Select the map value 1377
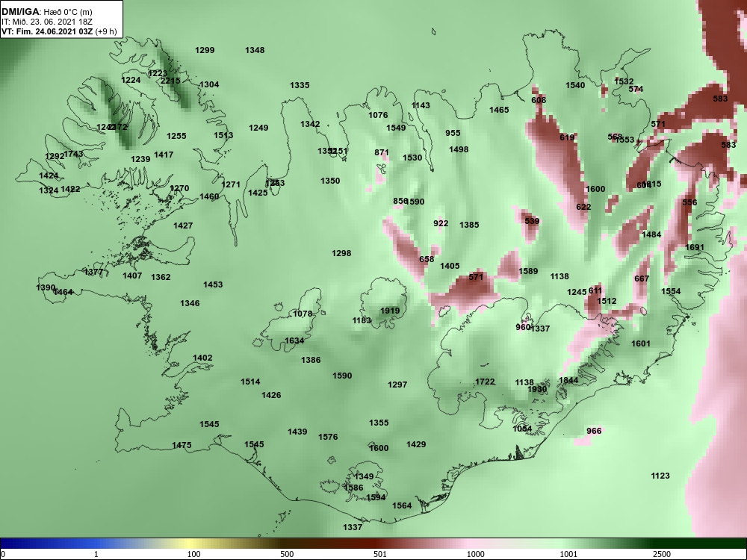This screenshot has width=747, height=560. coord(94,272)
